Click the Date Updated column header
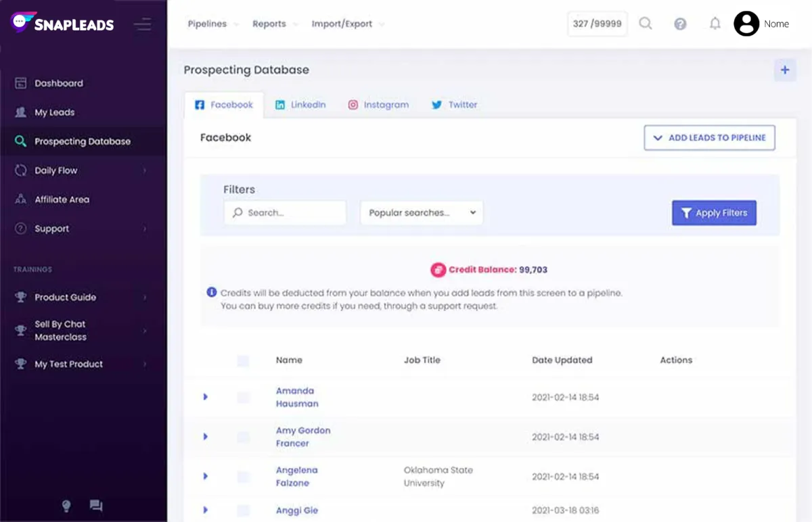Screen dimensions: 812x522 point(562,360)
